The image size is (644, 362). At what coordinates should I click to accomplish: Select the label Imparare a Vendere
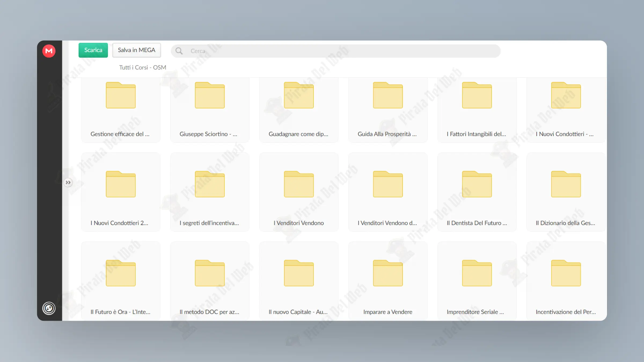click(388, 312)
